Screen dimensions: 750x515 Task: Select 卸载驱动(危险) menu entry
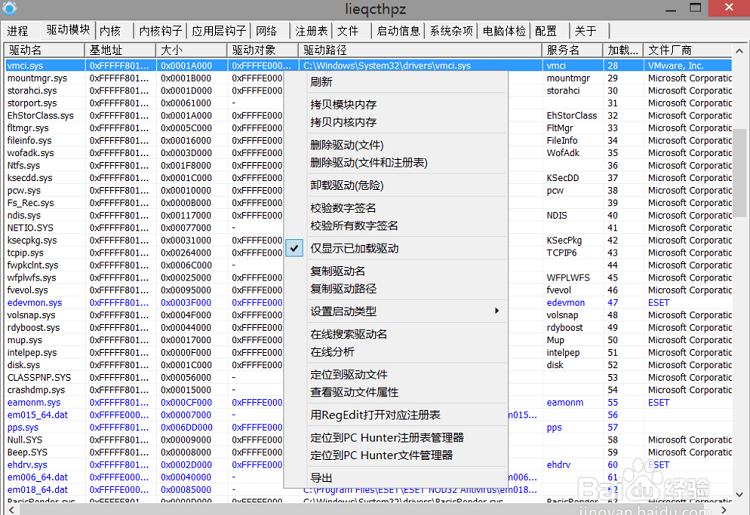tap(347, 185)
